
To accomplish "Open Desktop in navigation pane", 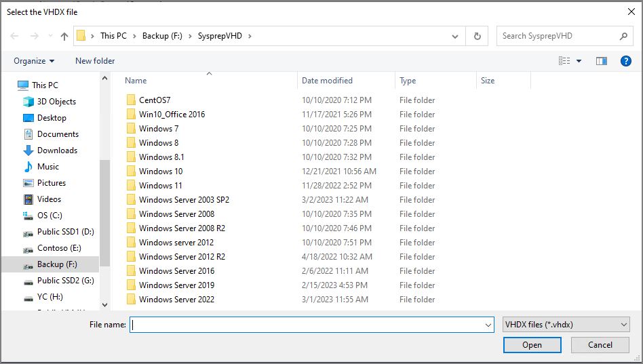I will [x=52, y=118].
